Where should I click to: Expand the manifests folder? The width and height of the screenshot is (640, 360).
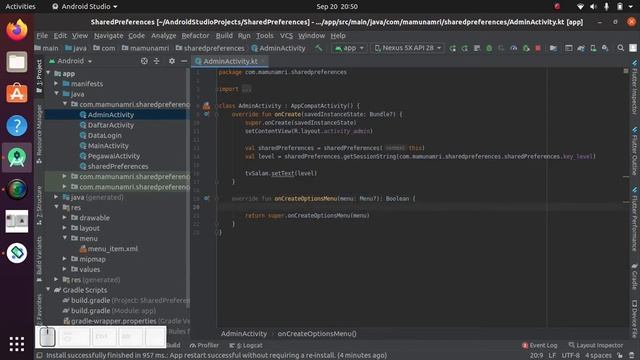[57, 83]
